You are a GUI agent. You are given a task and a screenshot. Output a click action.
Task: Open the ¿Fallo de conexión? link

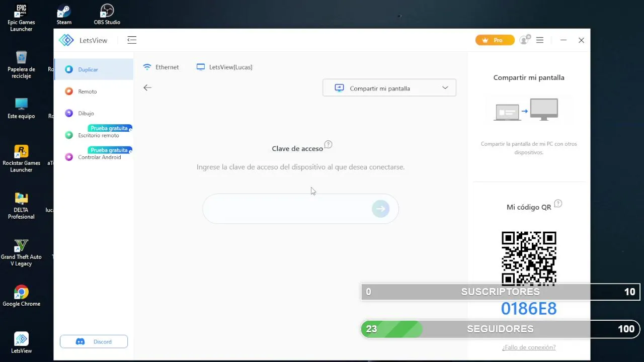point(529,347)
